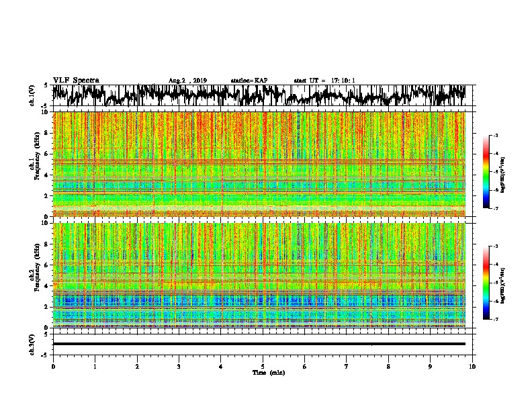Click the ch.1 spectrogram color scale bar
Screen dimensions: 532x411
[x=486, y=172]
